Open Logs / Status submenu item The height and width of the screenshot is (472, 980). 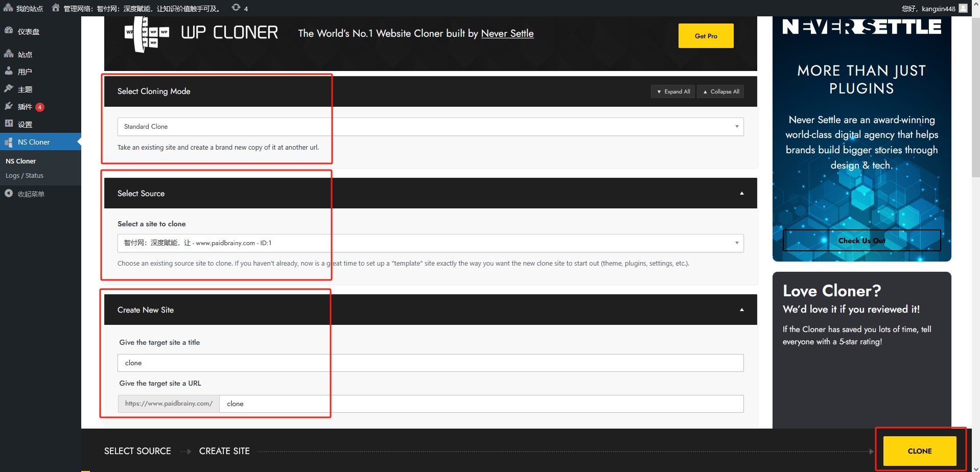(x=25, y=175)
